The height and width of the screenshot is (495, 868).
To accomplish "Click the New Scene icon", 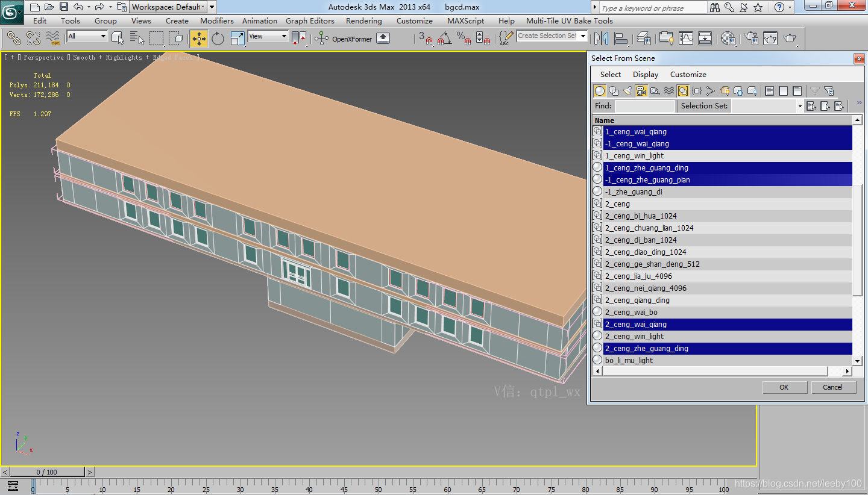I will (34, 7).
